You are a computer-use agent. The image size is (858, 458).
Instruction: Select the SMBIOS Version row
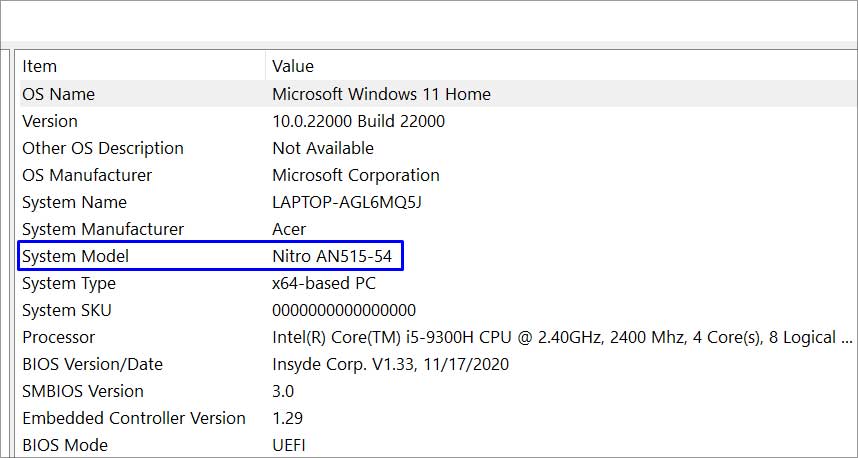click(438, 391)
